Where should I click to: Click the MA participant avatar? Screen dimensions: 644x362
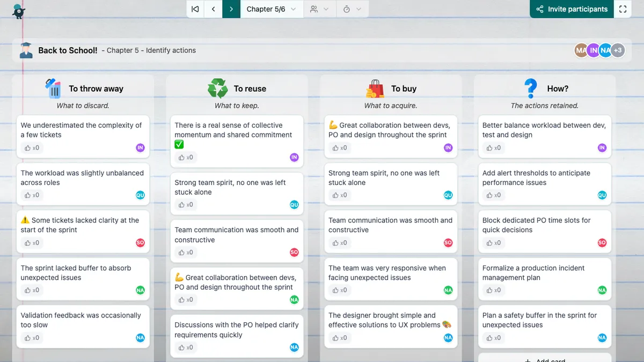point(581,50)
